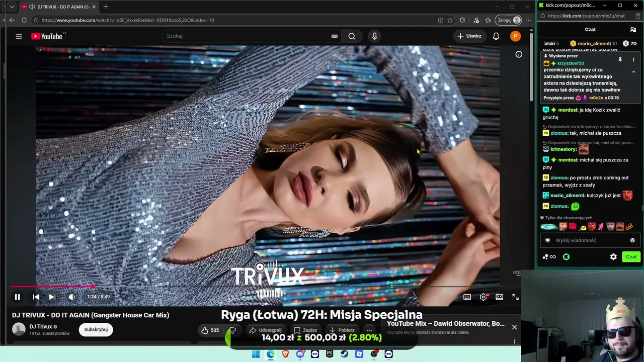The height and width of the screenshot is (362, 644).
Task: Open Steam from taskbar
Action: (345, 354)
